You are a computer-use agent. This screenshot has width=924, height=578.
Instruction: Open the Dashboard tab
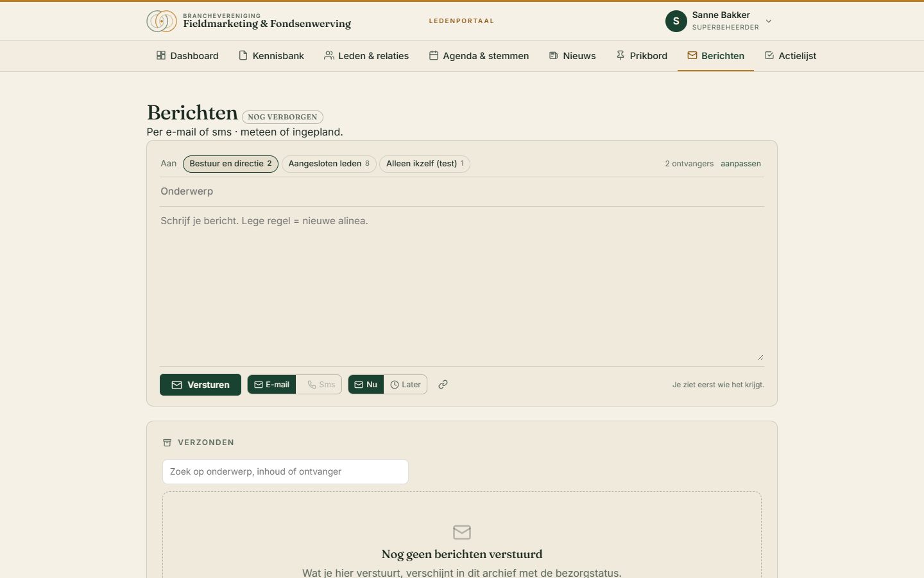pyautogui.click(x=187, y=56)
